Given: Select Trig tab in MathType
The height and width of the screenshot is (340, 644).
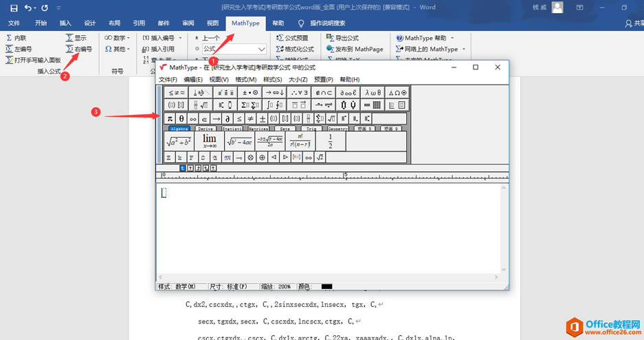Looking at the screenshot, I should [x=311, y=129].
